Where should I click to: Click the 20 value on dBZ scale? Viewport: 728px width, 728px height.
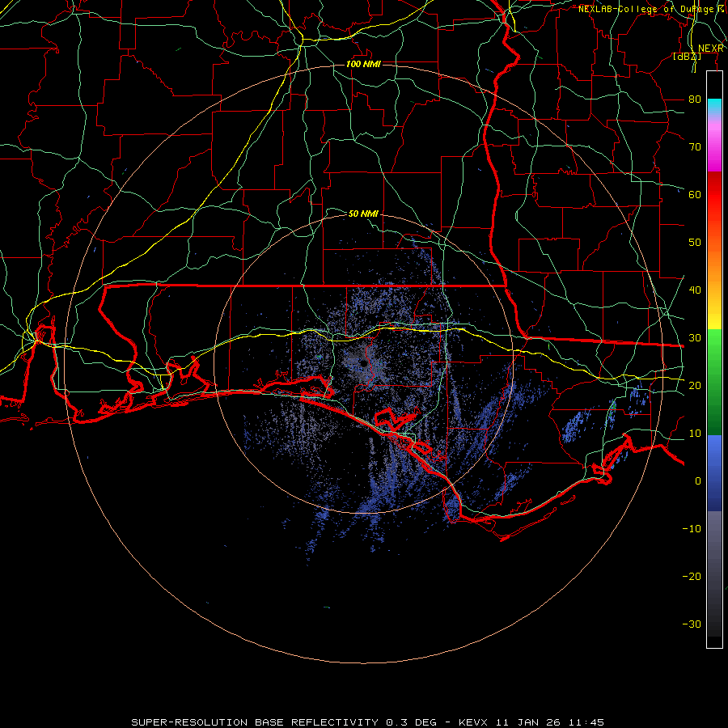pyautogui.click(x=695, y=386)
